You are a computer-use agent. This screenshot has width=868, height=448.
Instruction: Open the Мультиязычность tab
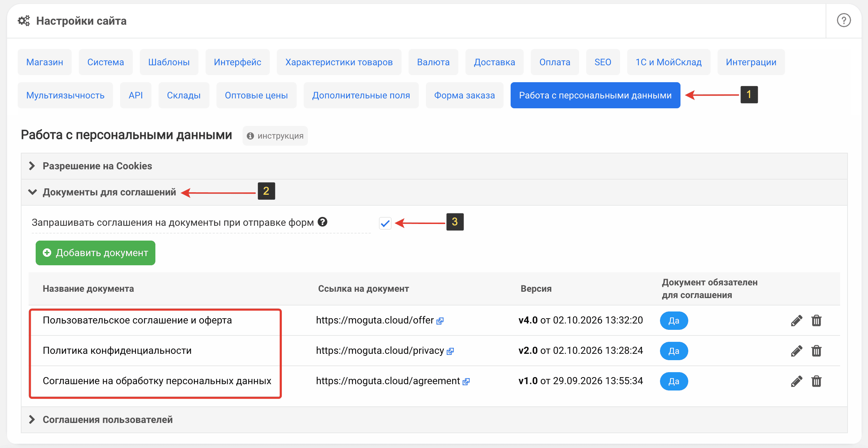(x=65, y=95)
